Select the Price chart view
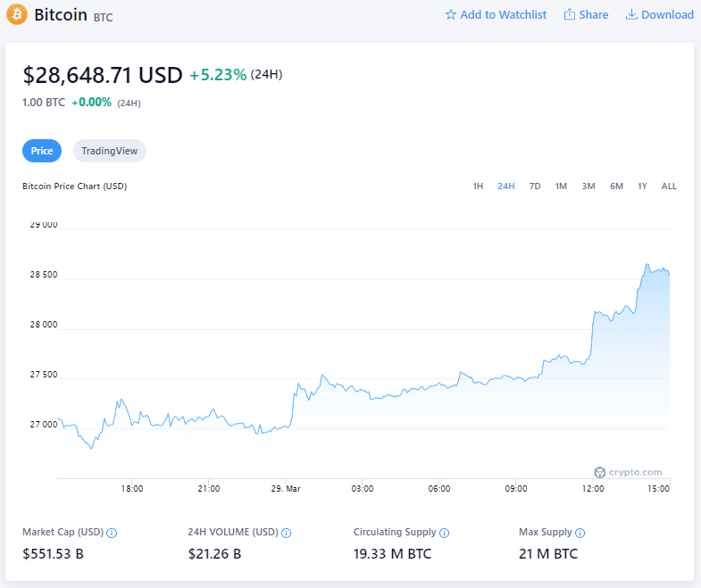 pyautogui.click(x=42, y=151)
